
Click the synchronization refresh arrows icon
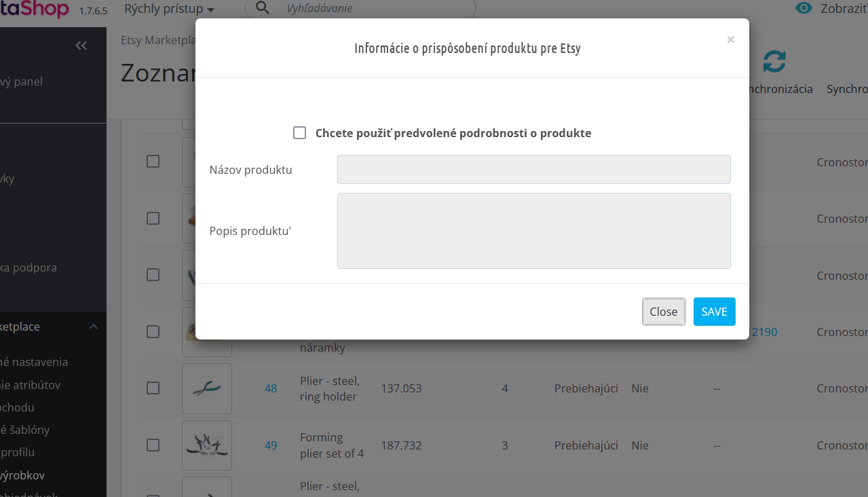point(774,62)
